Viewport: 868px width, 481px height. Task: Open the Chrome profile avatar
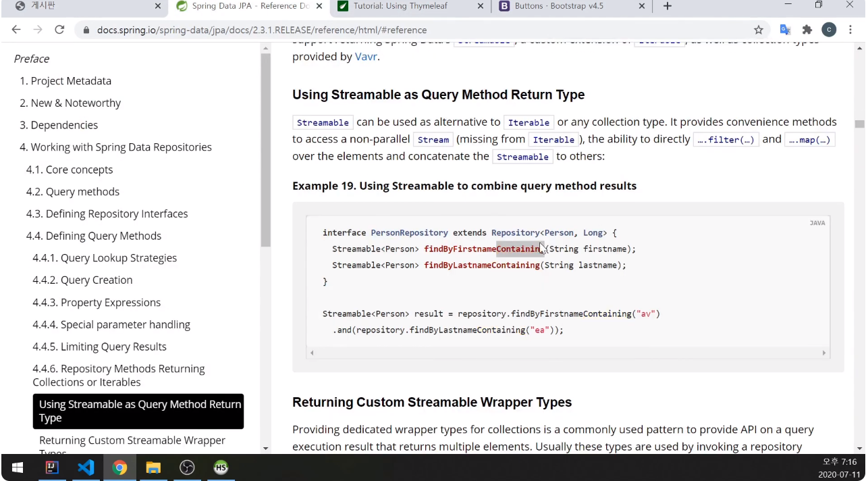click(829, 30)
